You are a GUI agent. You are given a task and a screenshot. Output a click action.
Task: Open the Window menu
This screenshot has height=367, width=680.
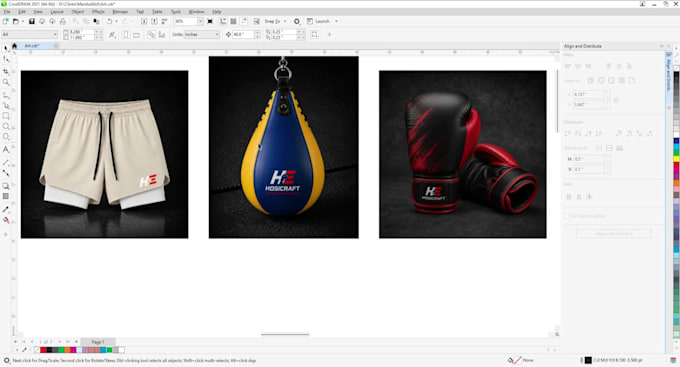[x=196, y=12]
